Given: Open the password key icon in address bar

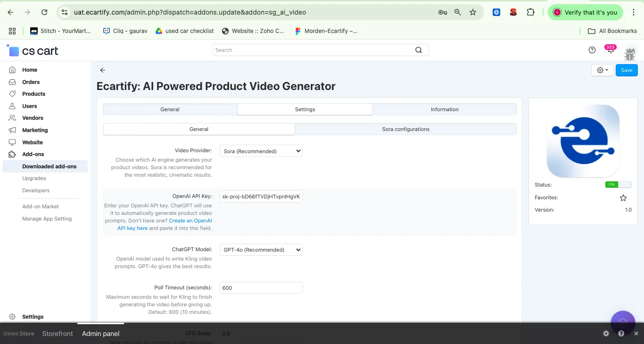Looking at the screenshot, I should point(442,13).
